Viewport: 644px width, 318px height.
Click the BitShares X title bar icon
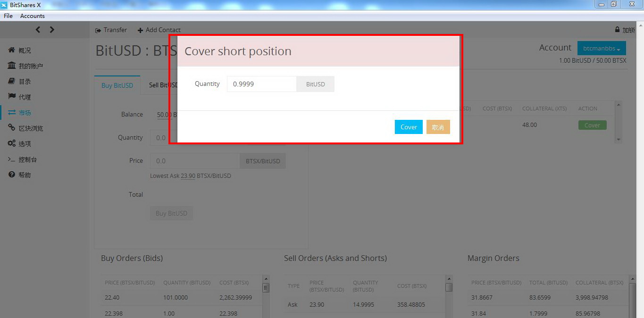pyautogui.click(x=4, y=5)
